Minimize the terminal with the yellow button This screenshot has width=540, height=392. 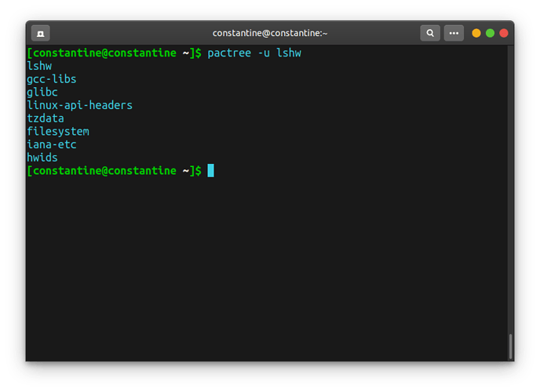pos(476,33)
